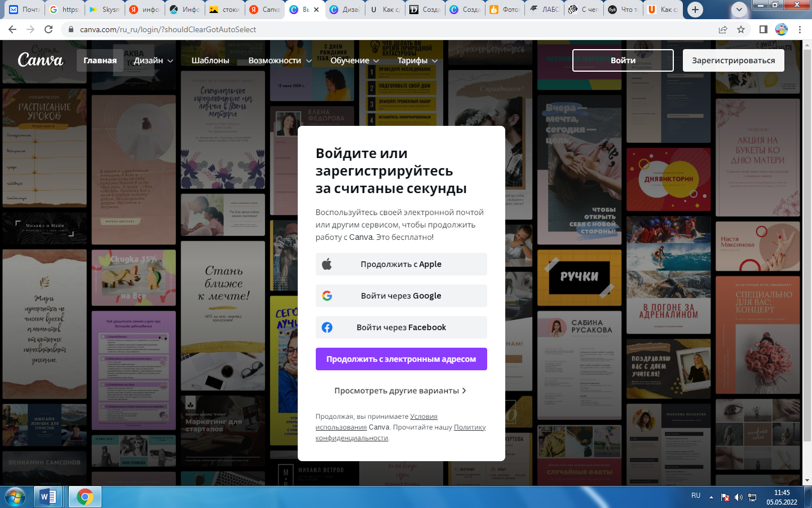The width and height of the screenshot is (812, 508).
Task: Switch to the ЛАБС tab
Action: [x=545, y=10]
